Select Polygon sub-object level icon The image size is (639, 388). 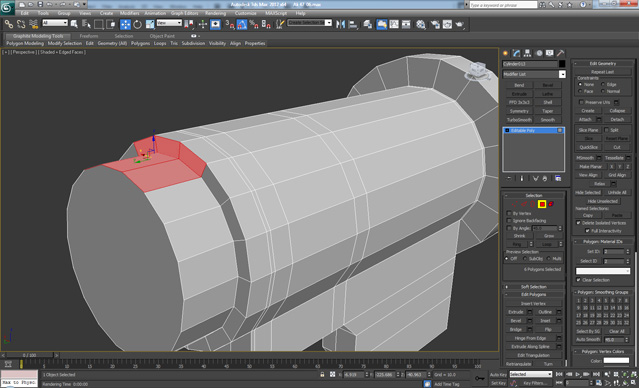542,204
